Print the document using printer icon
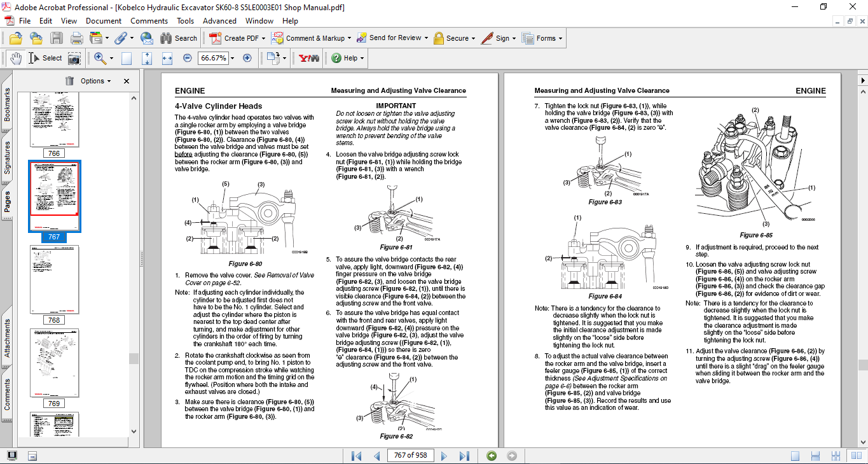This screenshot has height=464, width=868. [x=77, y=38]
